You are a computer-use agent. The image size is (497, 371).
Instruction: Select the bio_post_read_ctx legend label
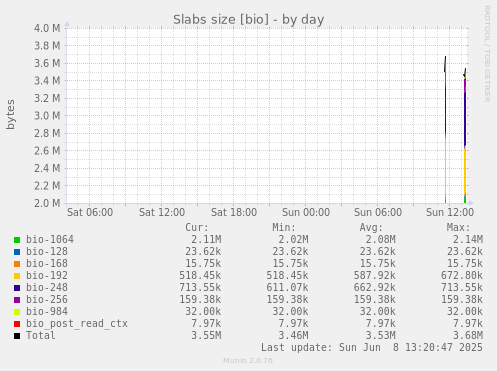[77, 324]
